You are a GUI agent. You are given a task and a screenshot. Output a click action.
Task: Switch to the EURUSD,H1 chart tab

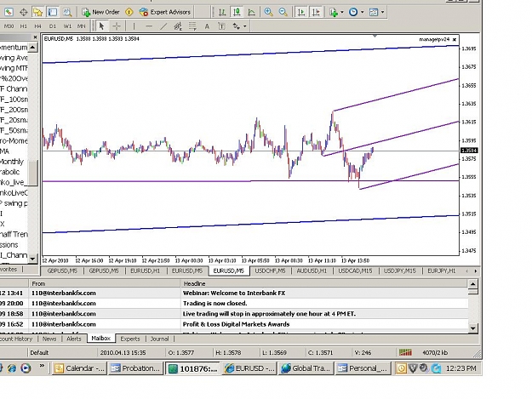(x=146, y=271)
